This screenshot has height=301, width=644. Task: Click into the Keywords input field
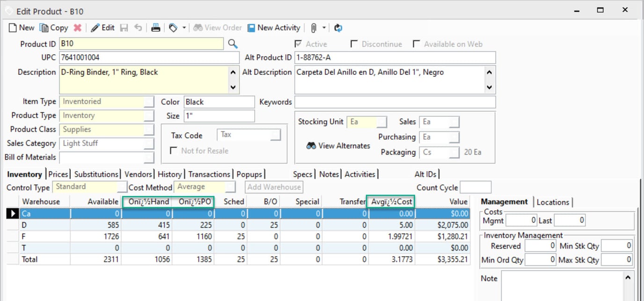pos(395,102)
